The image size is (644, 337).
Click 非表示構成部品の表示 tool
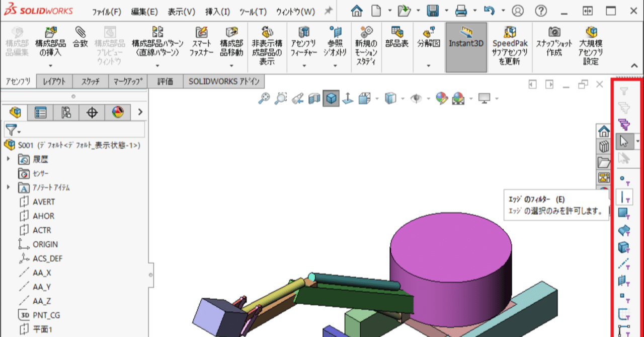tap(268, 46)
